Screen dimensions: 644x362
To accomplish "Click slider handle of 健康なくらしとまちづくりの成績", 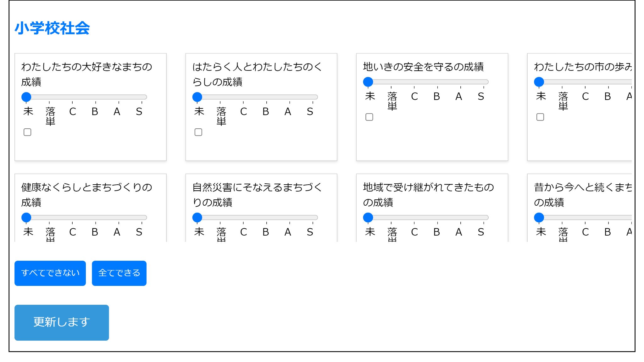I will pyautogui.click(x=26, y=217).
